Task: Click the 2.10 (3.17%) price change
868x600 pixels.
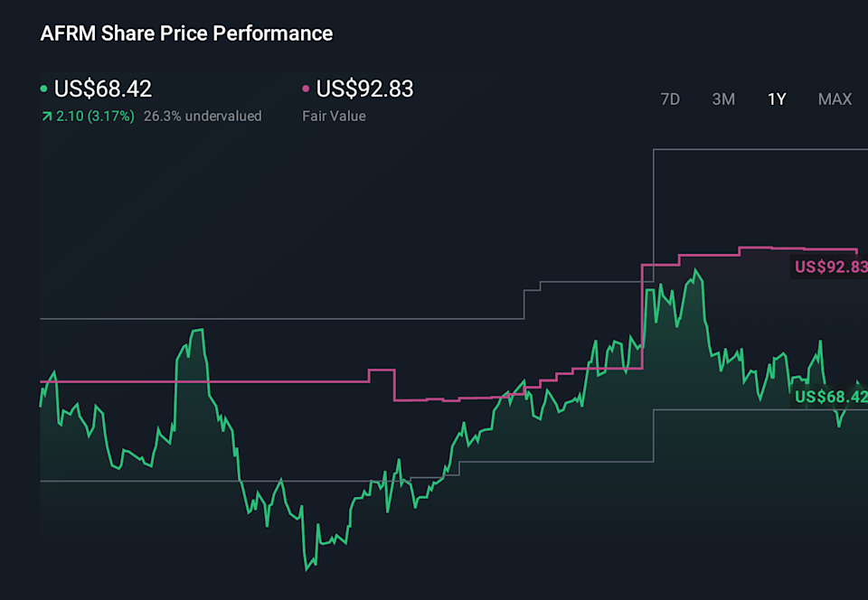Action: (95, 116)
